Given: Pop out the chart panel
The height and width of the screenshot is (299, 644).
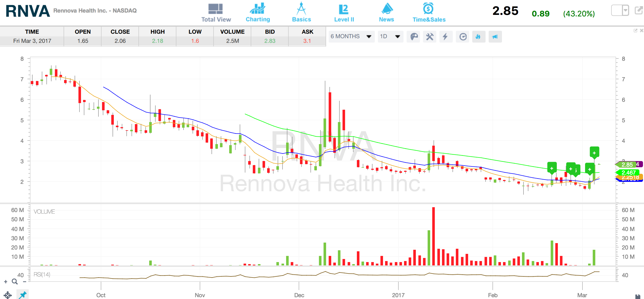Looking at the screenshot, I should 635,31.
